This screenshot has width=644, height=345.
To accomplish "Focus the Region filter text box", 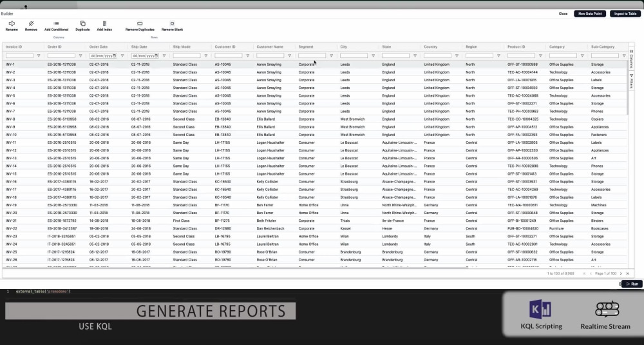I will 479,55.
